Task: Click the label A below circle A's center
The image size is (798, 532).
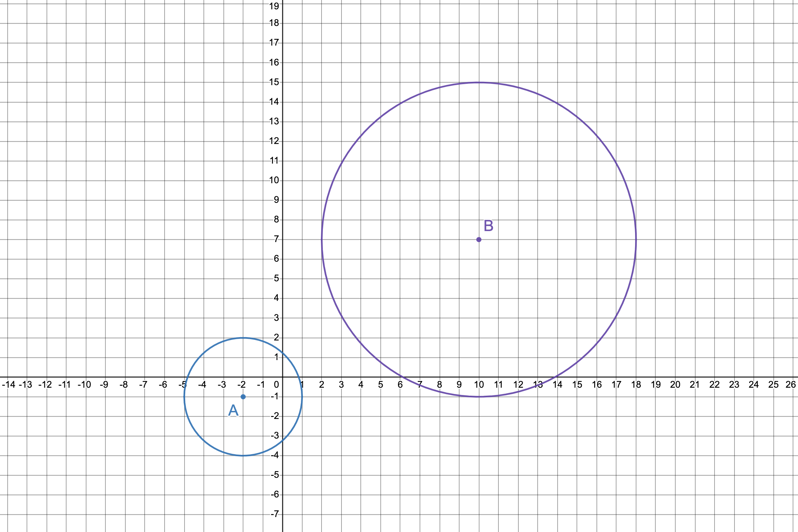Action: [233, 411]
